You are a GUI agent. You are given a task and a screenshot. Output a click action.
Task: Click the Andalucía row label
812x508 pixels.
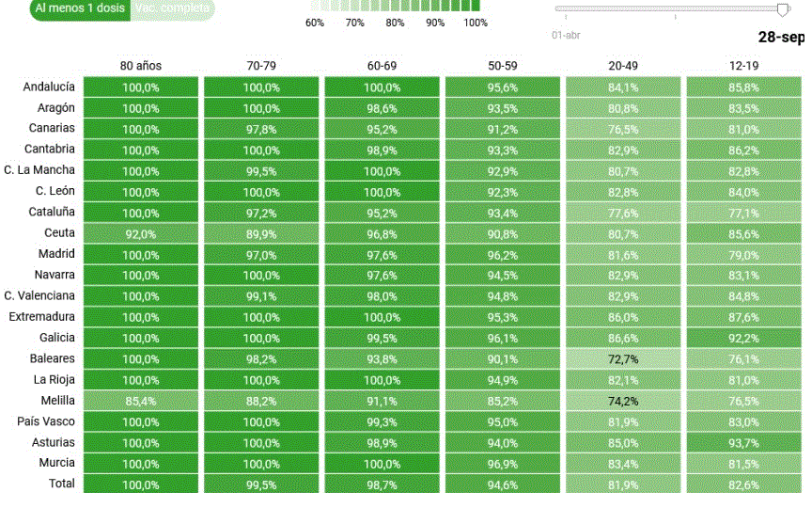[49, 87]
